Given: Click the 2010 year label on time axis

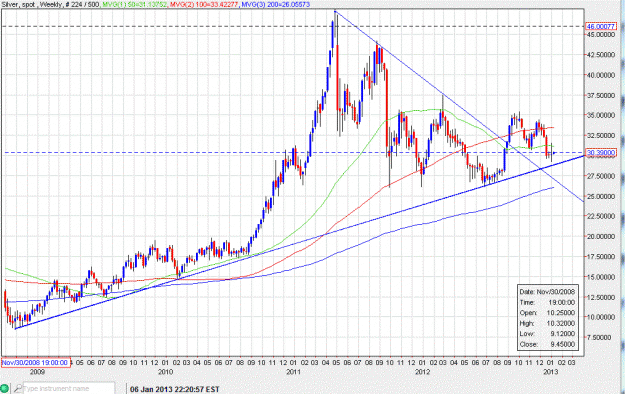Looking at the screenshot, I should (x=165, y=372).
